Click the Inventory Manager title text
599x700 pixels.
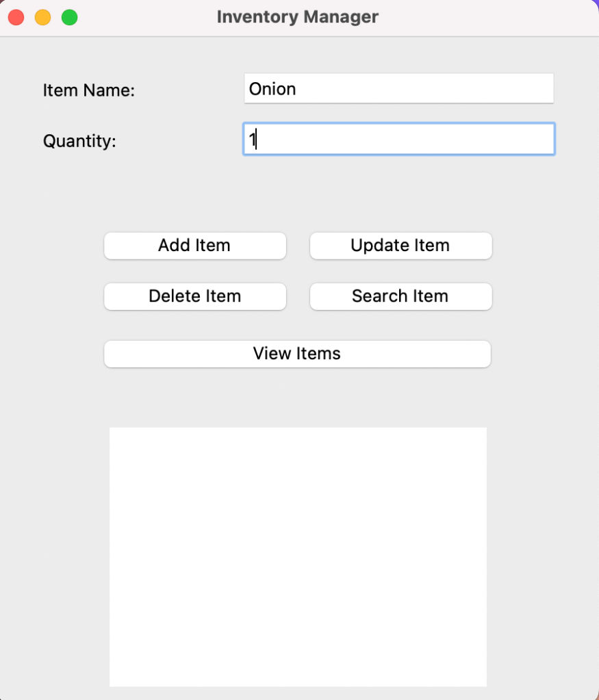point(297,17)
